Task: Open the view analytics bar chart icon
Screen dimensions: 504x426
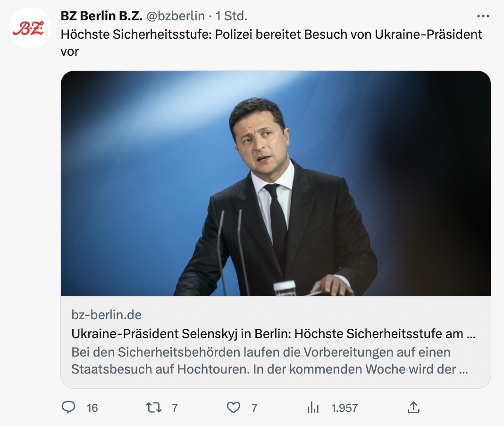Action: [313, 407]
